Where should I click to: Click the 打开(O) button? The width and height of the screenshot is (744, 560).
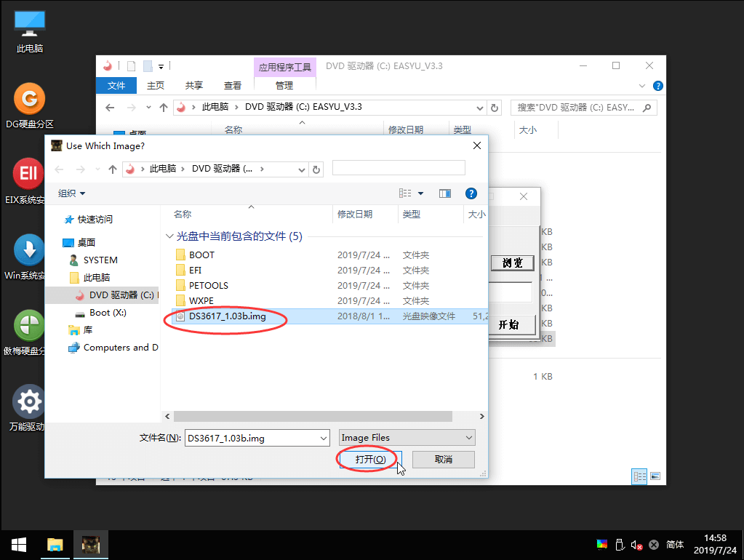367,459
